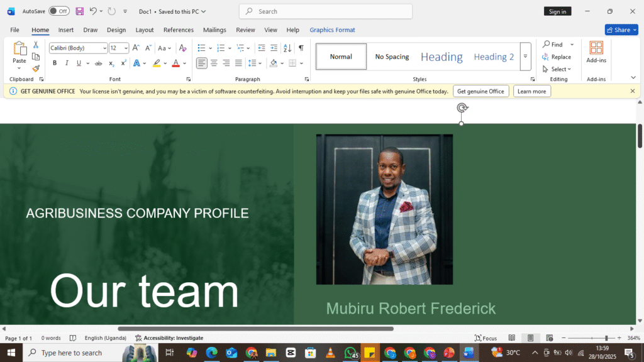Increase indent with the indent icon

pyautogui.click(x=274, y=48)
